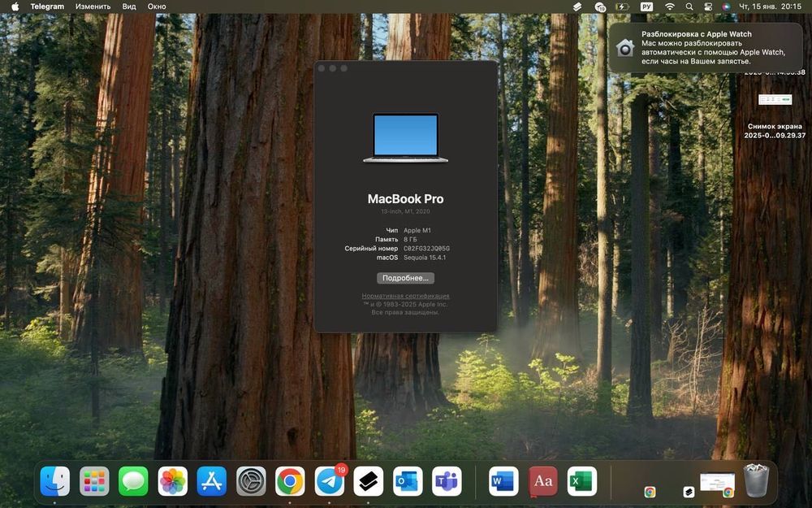Click the Sequoia 15.4.1 macOS version text

point(425,257)
